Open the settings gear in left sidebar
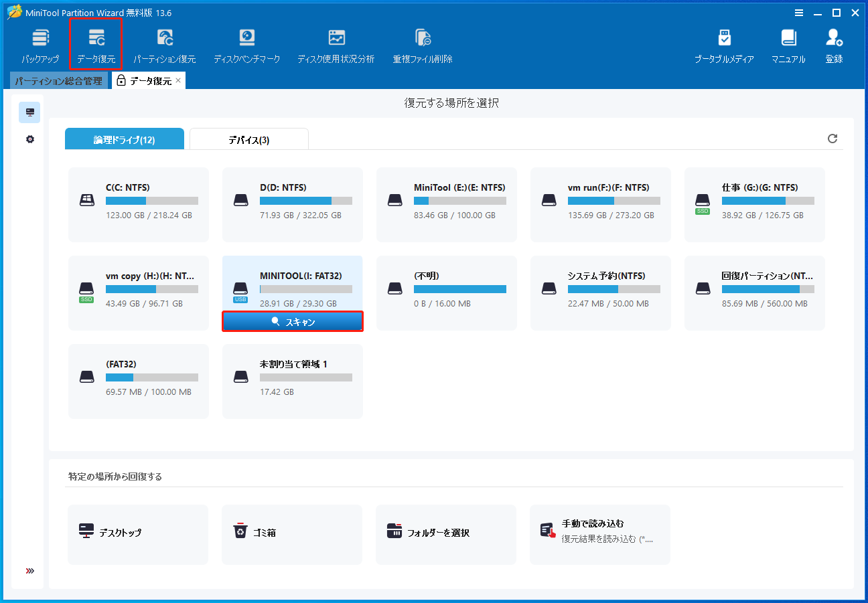 pyautogui.click(x=29, y=139)
